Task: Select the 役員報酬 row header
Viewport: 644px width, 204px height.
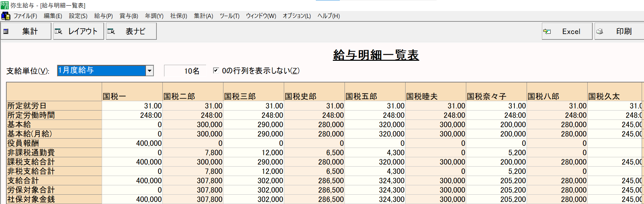Action: click(x=54, y=143)
